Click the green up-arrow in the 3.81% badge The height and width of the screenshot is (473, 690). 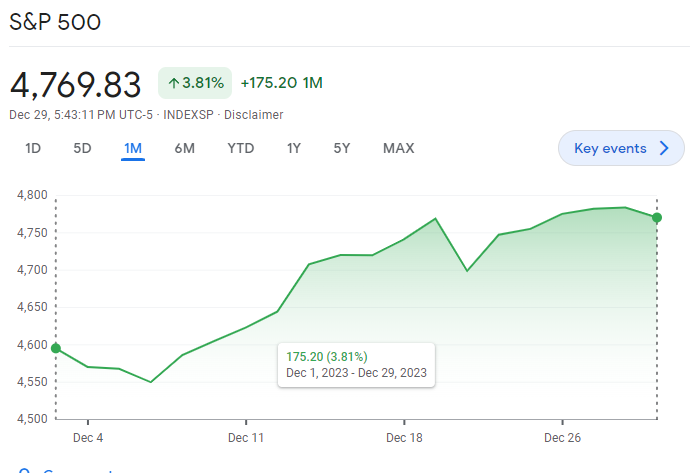pos(174,83)
